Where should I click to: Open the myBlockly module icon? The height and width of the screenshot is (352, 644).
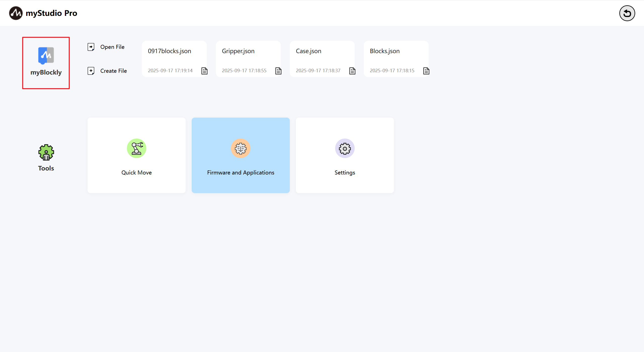click(x=46, y=55)
